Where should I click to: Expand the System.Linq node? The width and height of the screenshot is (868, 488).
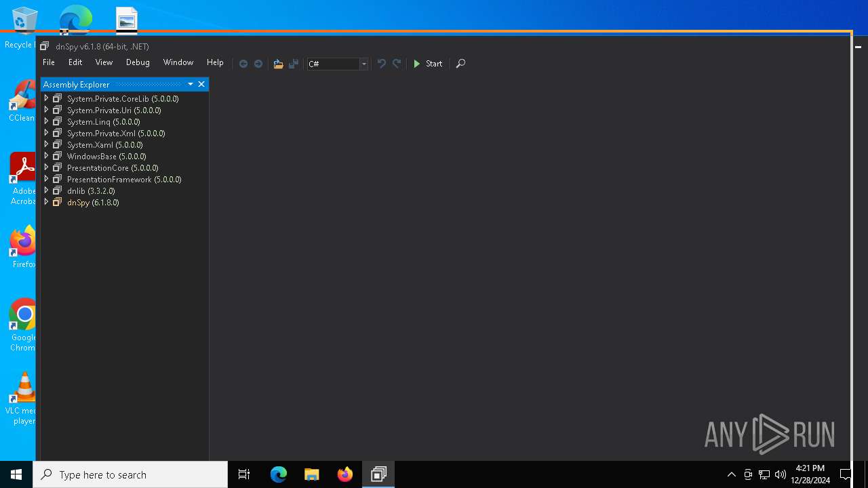click(x=46, y=121)
